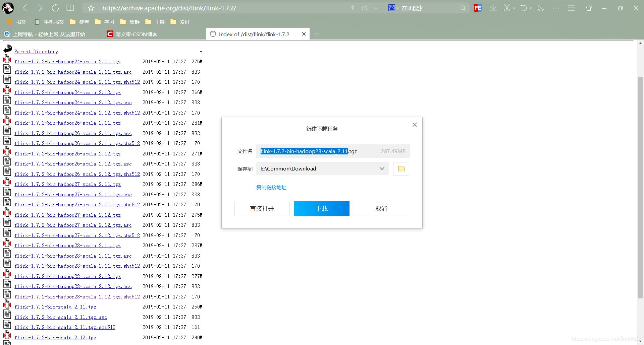Open flink-1.7.2-bin-scala_2.11.tgz link
Image resolution: width=644 pixels, height=345 pixels.
[x=55, y=307]
